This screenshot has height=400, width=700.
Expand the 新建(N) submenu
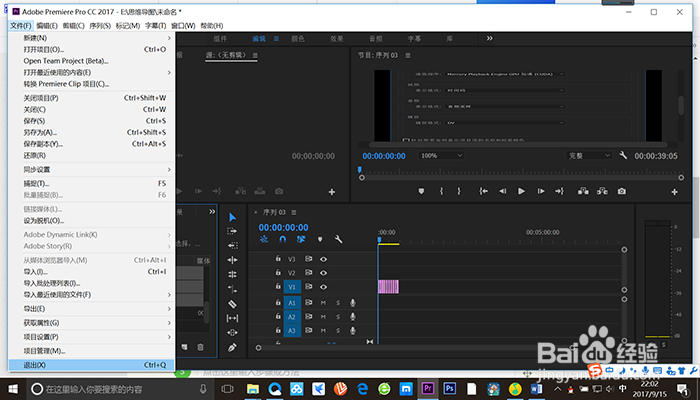[92, 38]
